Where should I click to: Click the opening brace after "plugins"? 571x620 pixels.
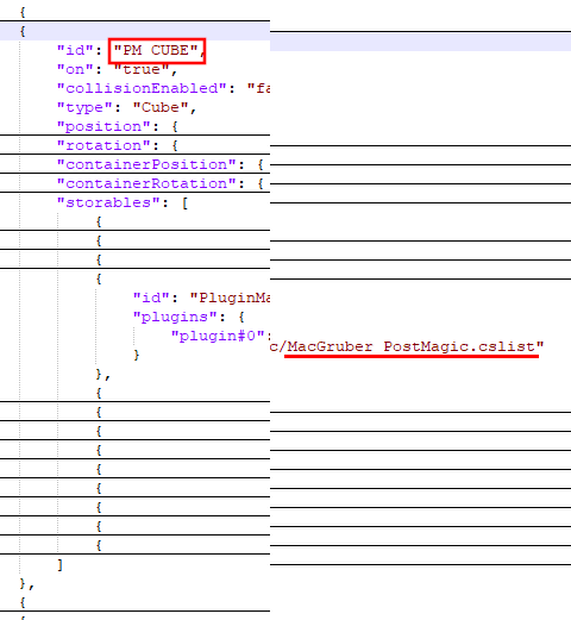coord(241,317)
